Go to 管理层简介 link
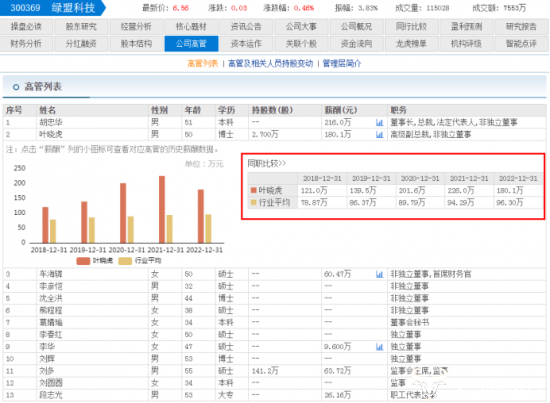This screenshot has height=403, width=550. (x=342, y=63)
